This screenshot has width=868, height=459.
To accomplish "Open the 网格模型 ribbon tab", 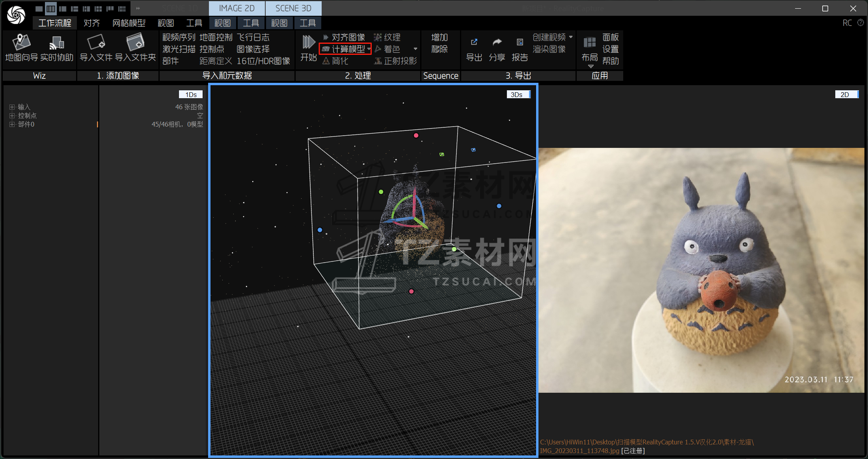I will pyautogui.click(x=129, y=23).
